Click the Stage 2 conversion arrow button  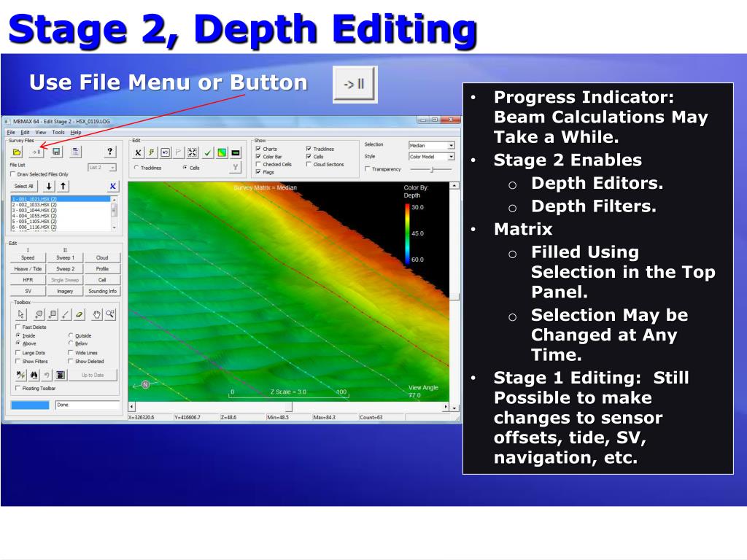[x=36, y=152]
